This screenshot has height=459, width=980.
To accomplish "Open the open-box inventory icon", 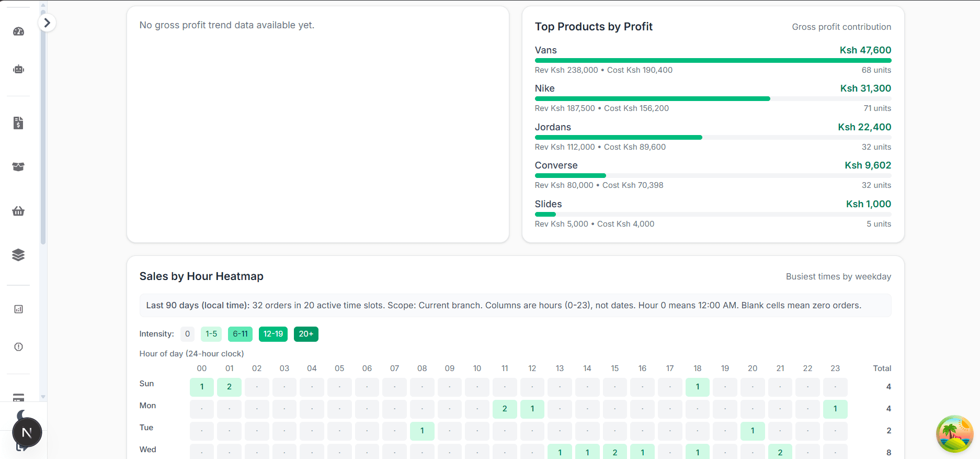I will coord(18,167).
